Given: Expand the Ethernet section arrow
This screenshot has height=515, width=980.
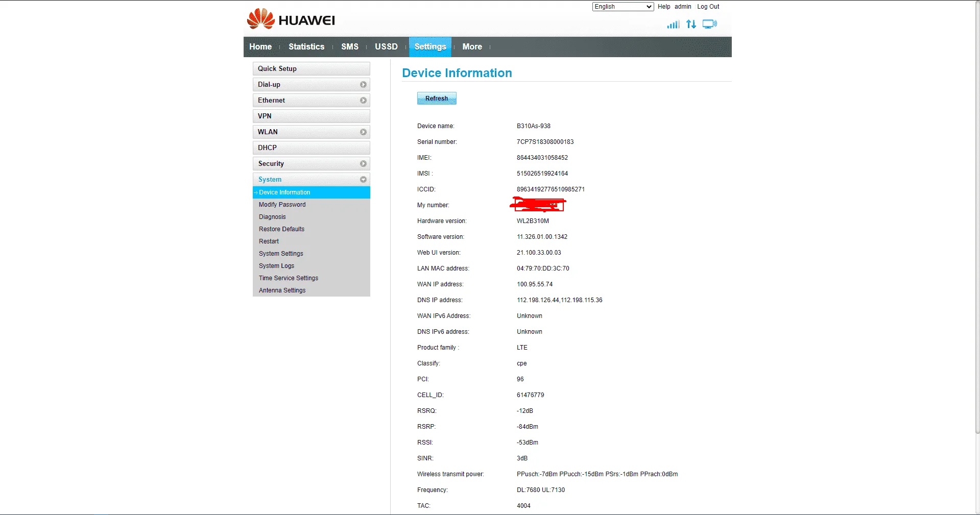Looking at the screenshot, I should pyautogui.click(x=363, y=101).
